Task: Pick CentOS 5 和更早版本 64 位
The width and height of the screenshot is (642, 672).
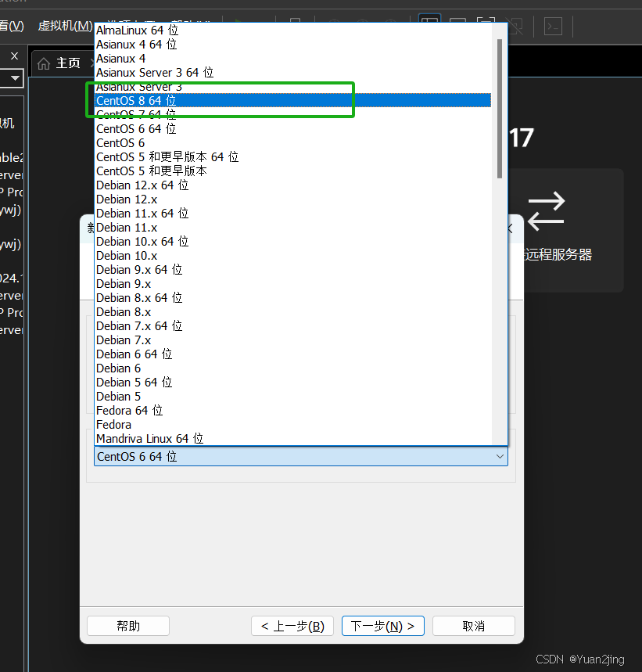Action: (x=293, y=157)
